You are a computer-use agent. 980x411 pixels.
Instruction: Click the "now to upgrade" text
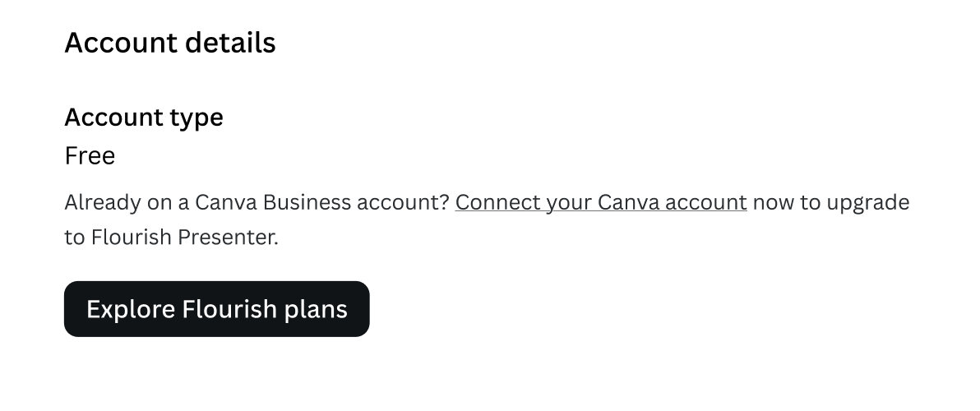[x=831, y=202]
